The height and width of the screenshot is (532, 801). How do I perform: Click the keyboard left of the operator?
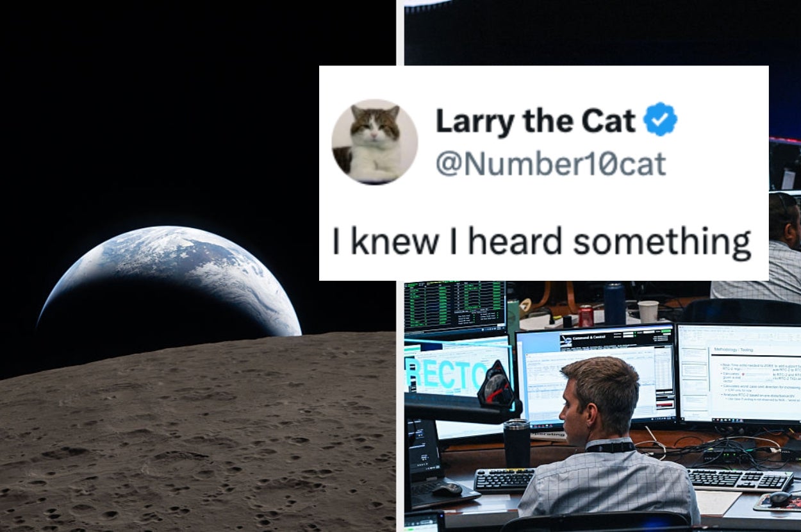click(505, 480)
